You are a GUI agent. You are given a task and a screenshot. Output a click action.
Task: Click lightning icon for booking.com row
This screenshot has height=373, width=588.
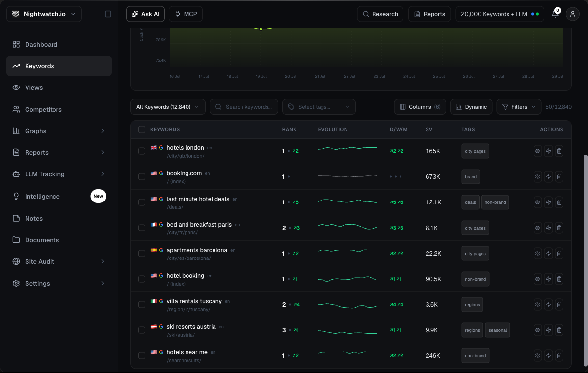[x=548, y=176]
